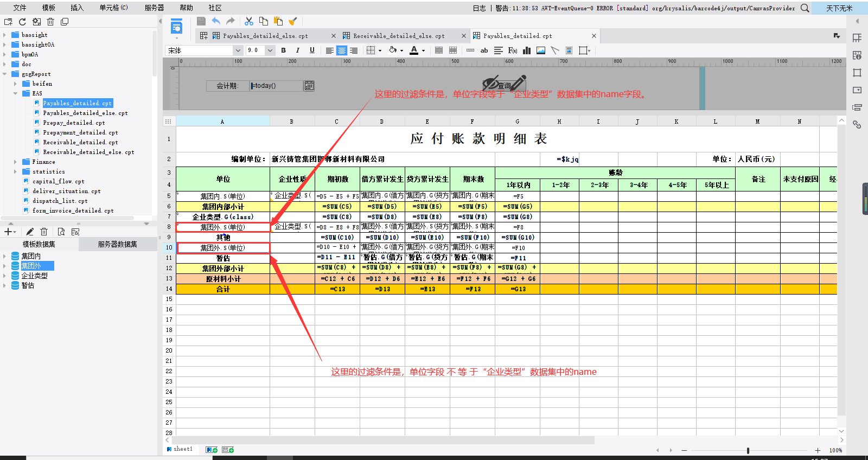Select the 暂估 dataset

[28, 285]
